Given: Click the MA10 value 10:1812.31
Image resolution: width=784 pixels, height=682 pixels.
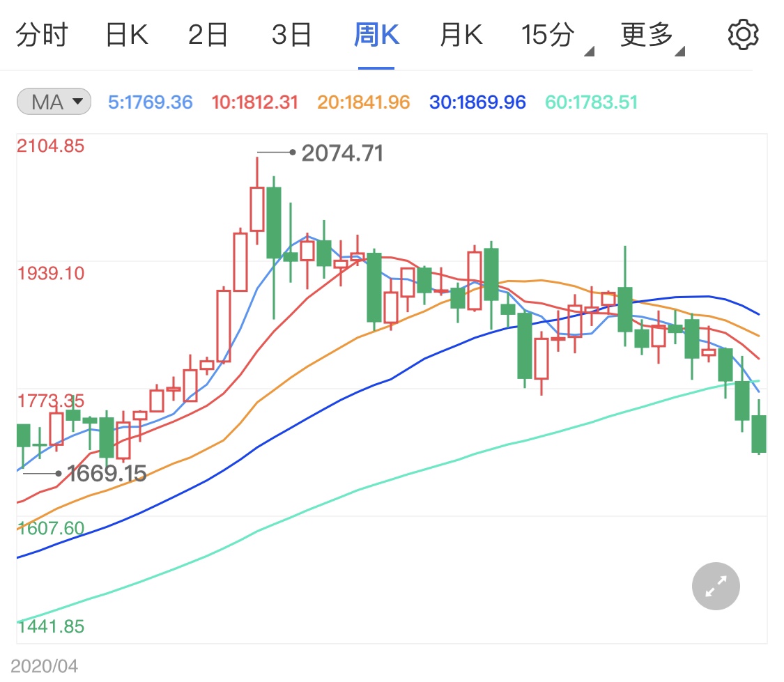Looking at the screenshot, I should tap(254, 102).
